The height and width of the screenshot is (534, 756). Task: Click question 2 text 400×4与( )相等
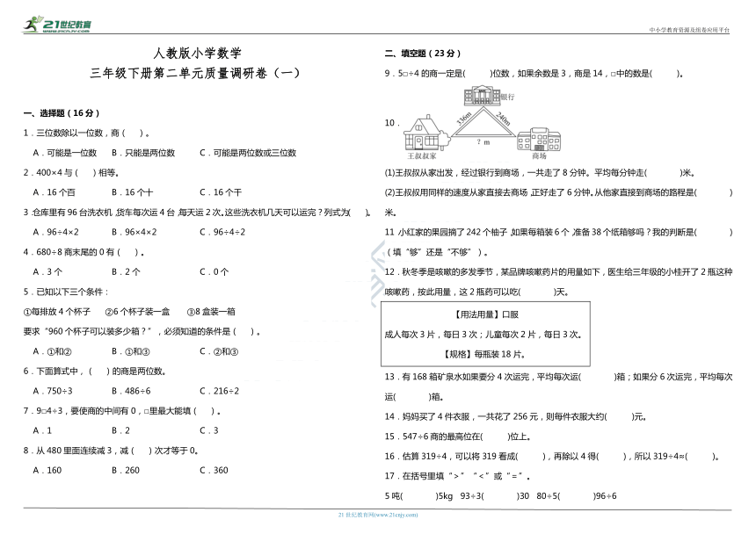coord(71,173)
